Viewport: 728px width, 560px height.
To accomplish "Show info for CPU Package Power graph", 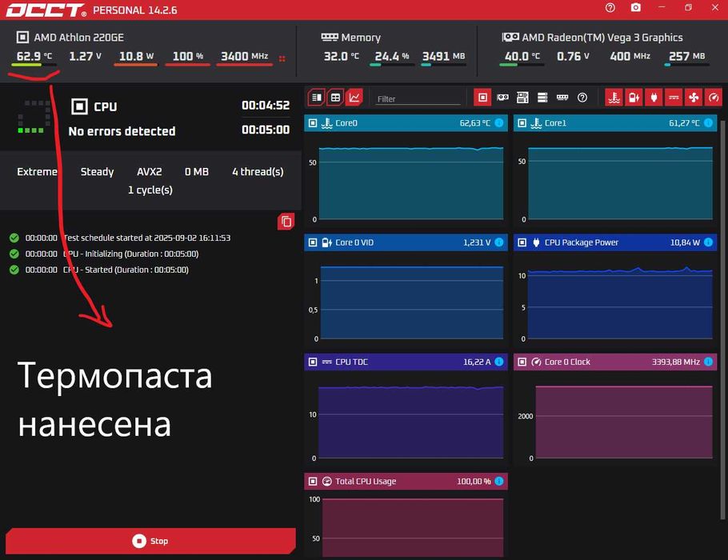I will coord(709,242).
